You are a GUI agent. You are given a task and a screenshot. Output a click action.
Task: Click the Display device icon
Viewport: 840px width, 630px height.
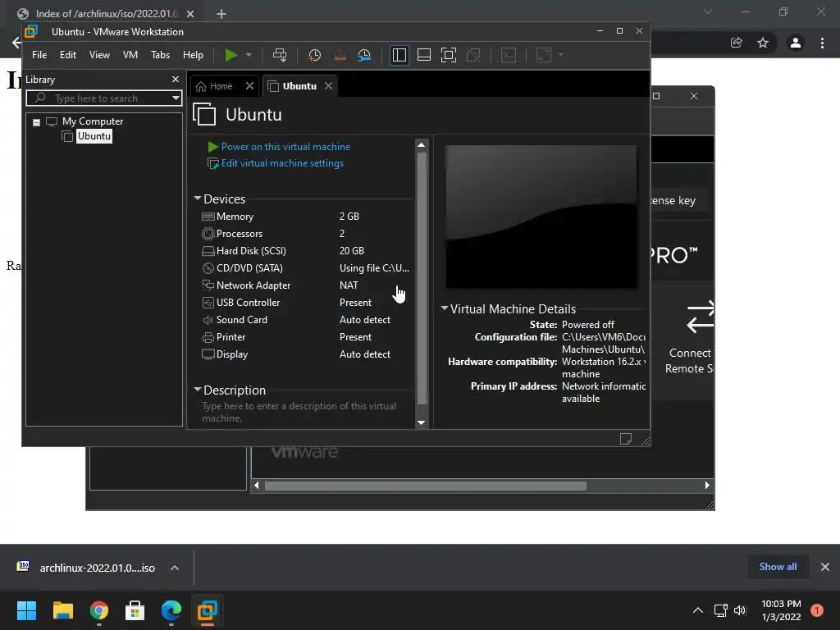[x=208, y=354]
